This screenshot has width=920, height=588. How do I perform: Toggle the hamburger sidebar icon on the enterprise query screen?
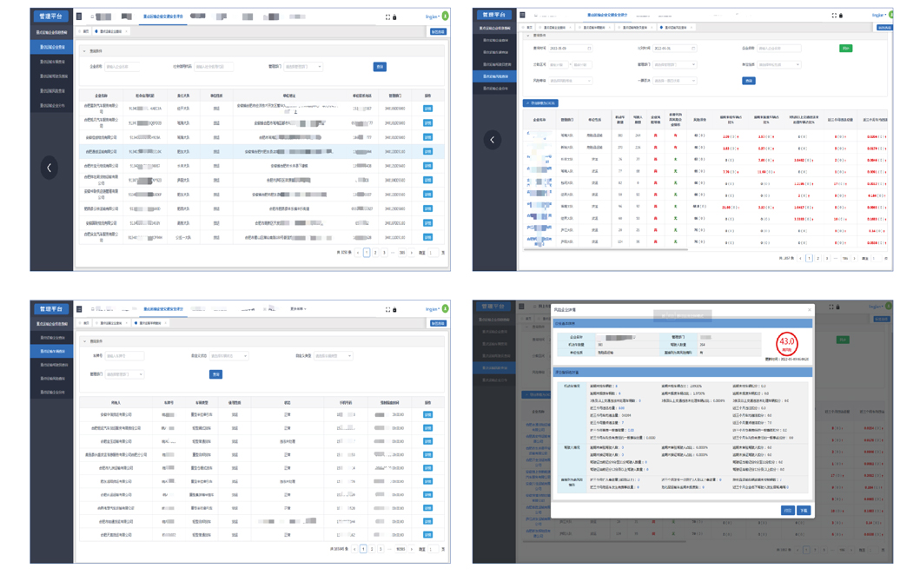[79, 17]
